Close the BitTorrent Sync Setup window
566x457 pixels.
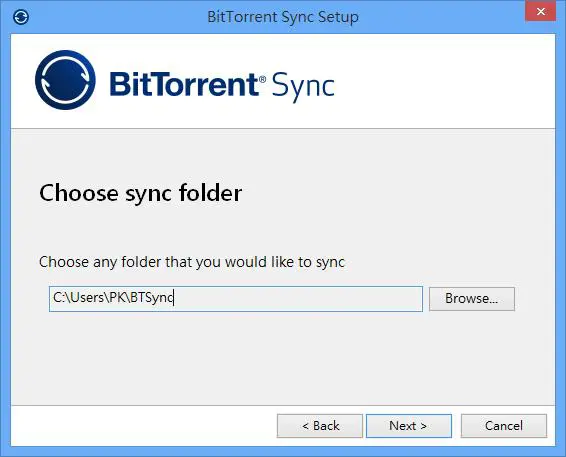[540, 12]
